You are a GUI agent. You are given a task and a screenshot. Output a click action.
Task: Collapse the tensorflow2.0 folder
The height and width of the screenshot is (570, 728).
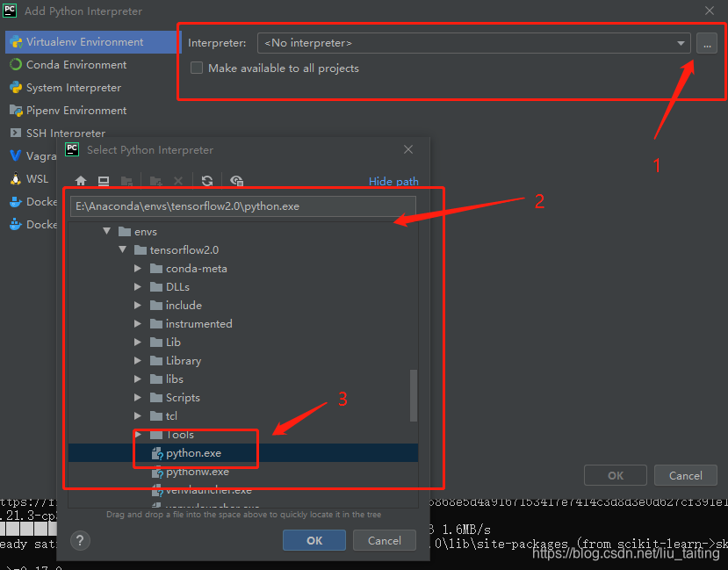123,249
